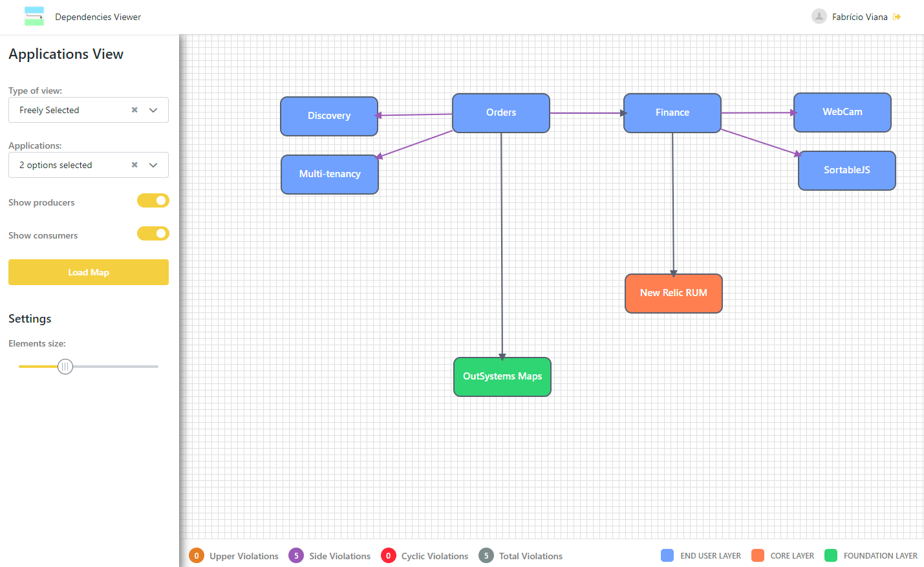The image size is (924, 567).
Task: Click the Foundation Layer color legend
Action: coord(831,555)
